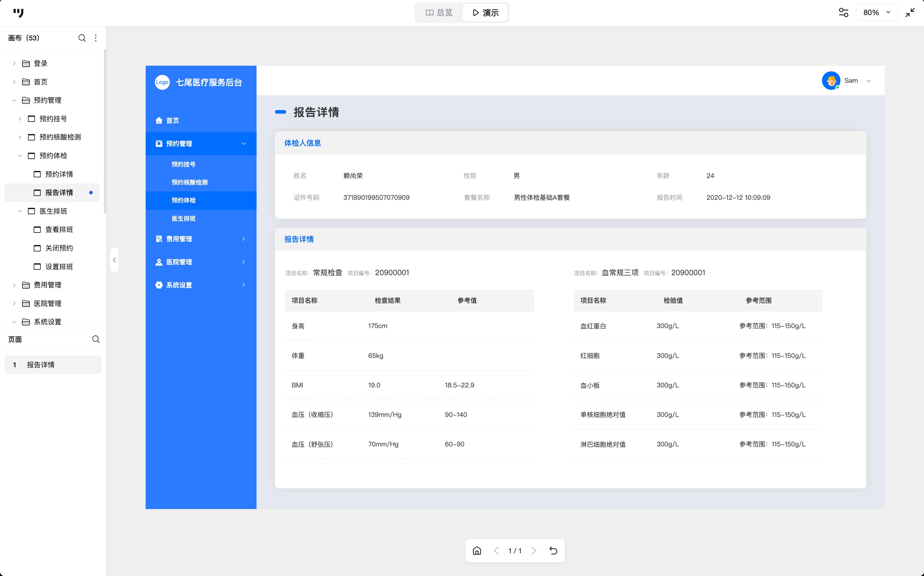The height and width of the screenshot is (576, 924).
Task: Collapse the left panel with handle
Action: tap(114, 260)
